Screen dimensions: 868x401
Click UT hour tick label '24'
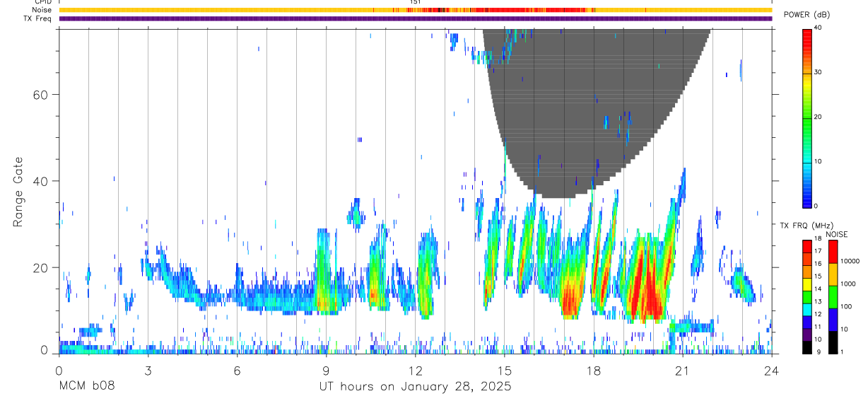pyautogui.click(x=771, y=370)
